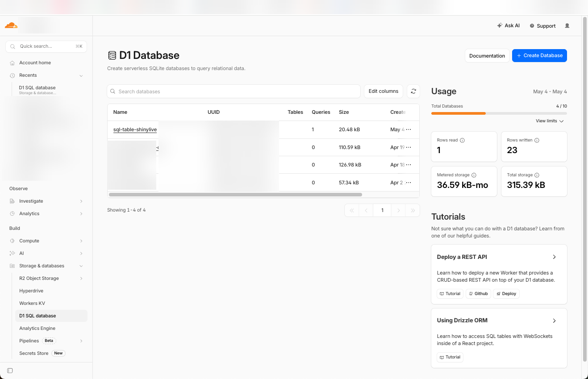Go to next page of results
The width and height of the screenshot is (588, 379).
click(x=398, y=210)
